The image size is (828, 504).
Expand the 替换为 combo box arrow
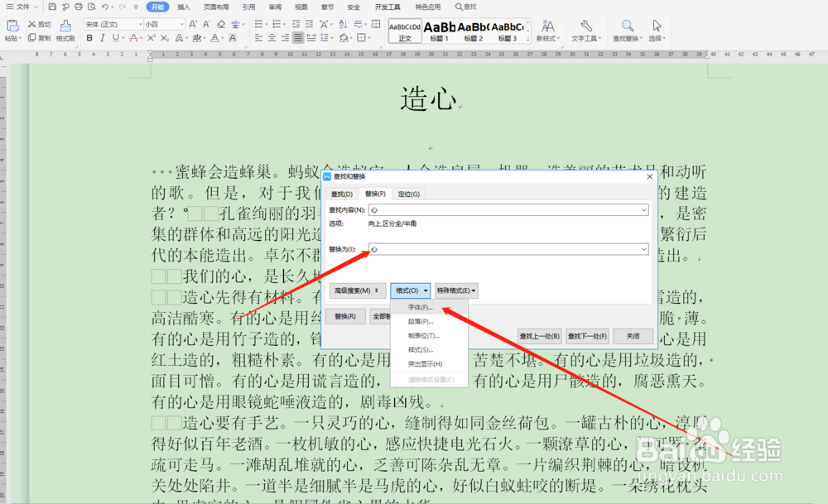click(x=643, y=249)
